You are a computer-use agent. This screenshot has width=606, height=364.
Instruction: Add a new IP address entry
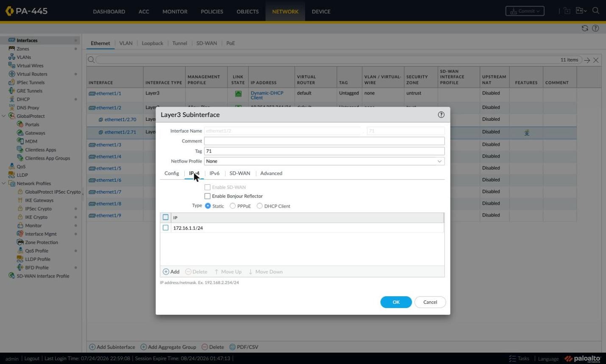[171, 272]
